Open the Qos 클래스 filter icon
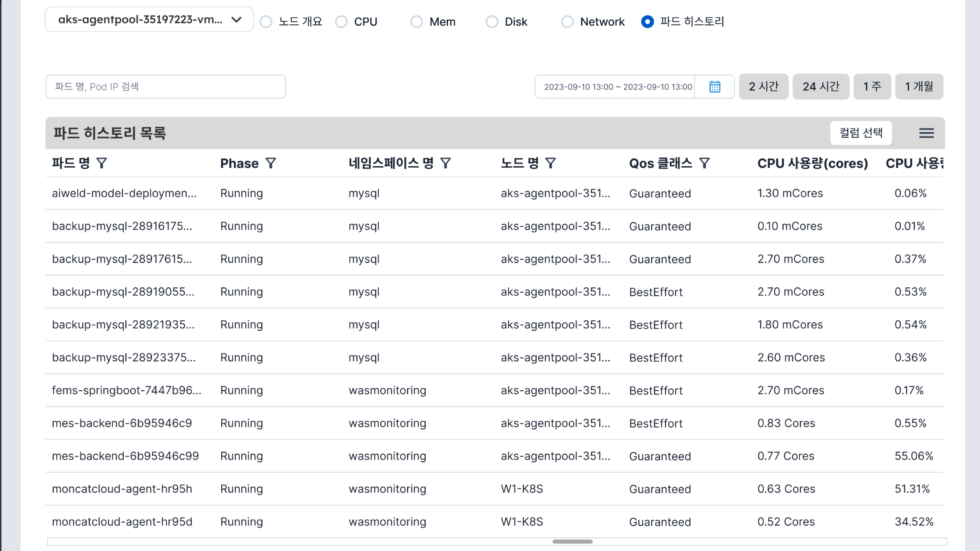Screen dimensions: 980x551 pos(704,163)
